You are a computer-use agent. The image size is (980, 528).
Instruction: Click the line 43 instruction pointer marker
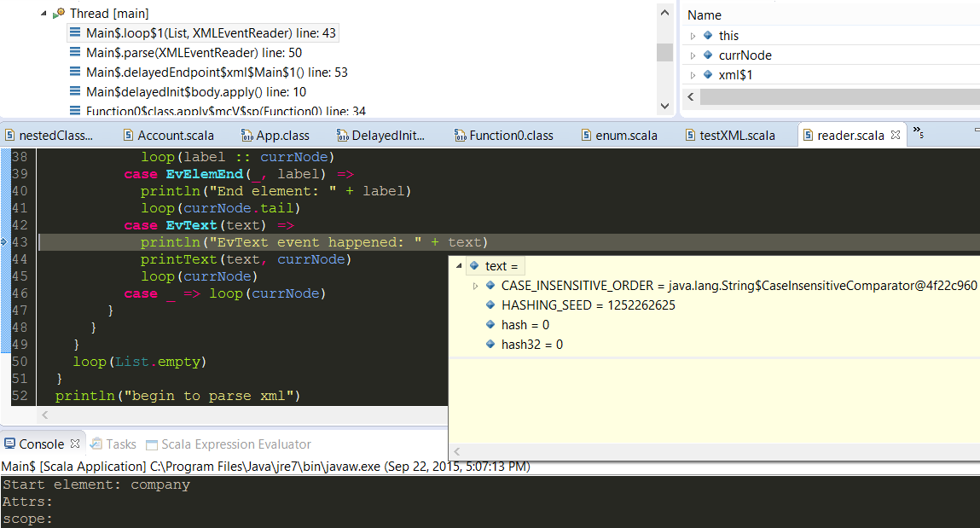(4, 243)
